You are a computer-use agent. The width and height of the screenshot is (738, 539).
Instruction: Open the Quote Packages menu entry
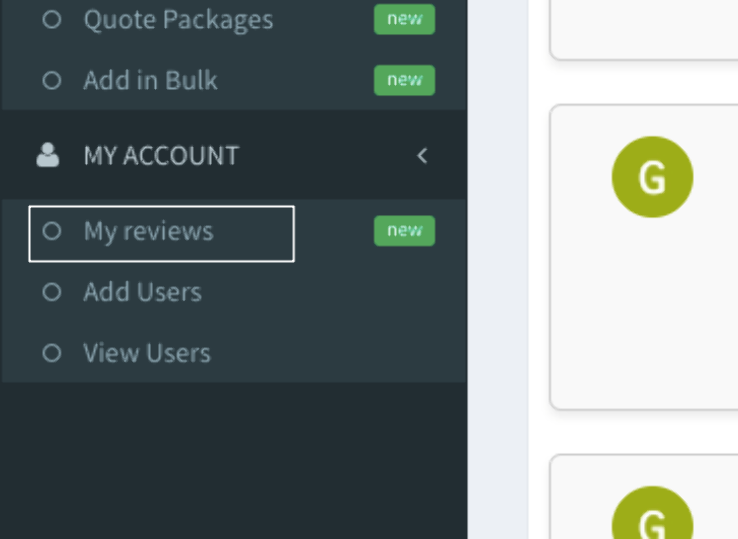178,20
